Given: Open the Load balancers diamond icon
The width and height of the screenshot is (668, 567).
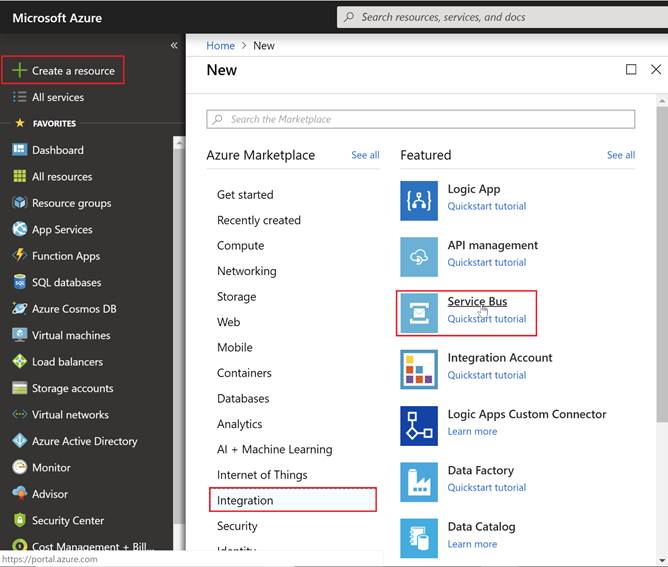Looking at the screenshot, I should (19, 361).
